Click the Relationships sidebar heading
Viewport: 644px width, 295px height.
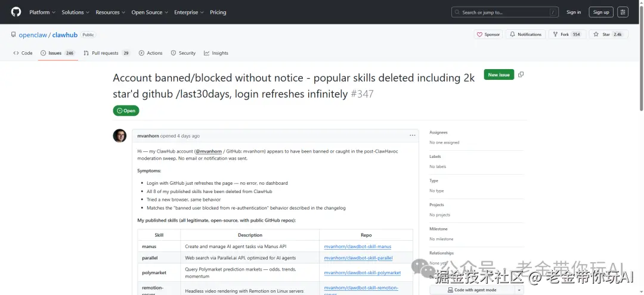(x=441, y=253)
